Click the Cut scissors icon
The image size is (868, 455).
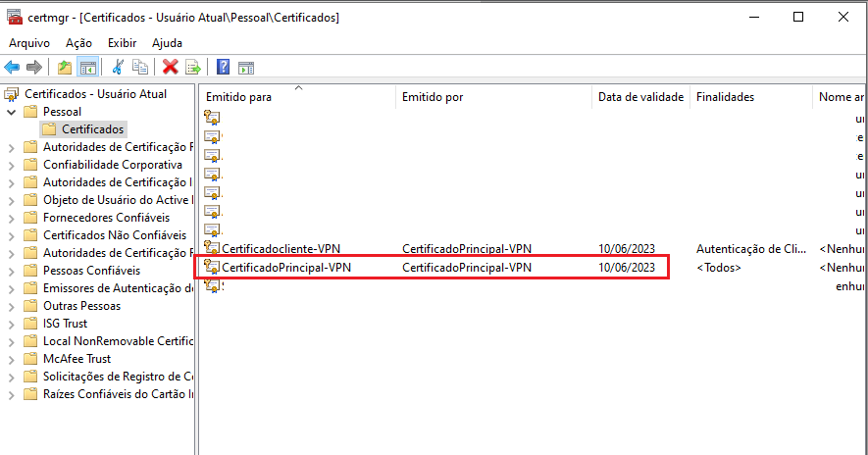tap(118, 67)
